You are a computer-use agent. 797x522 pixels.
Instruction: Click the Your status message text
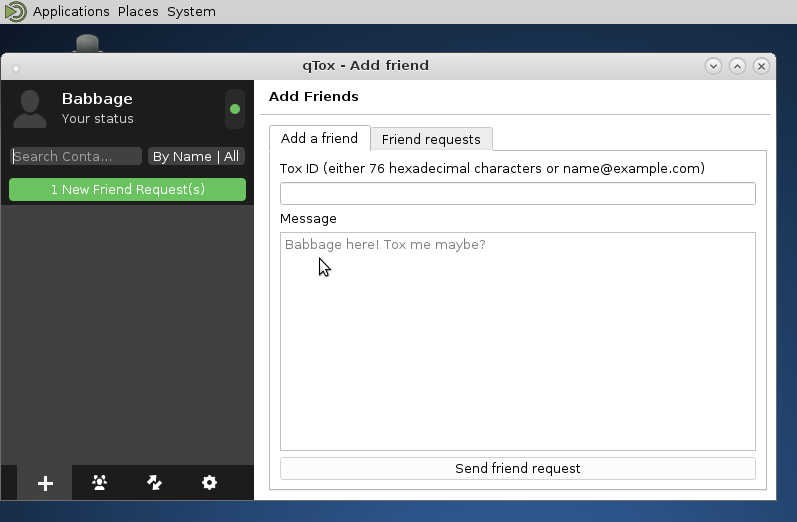tap(97, 119)
